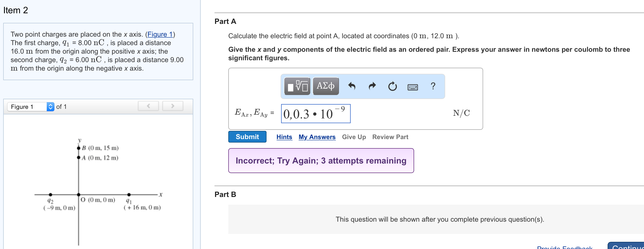Screen dimensions: 644x249
Task: Give Up on Part A
Action: pyautogui.click(x=354, y=137)
